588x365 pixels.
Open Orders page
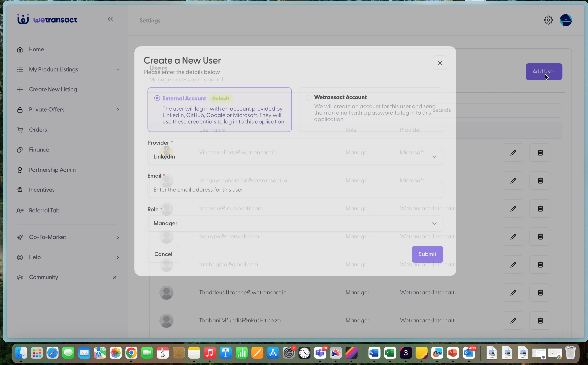38,130
